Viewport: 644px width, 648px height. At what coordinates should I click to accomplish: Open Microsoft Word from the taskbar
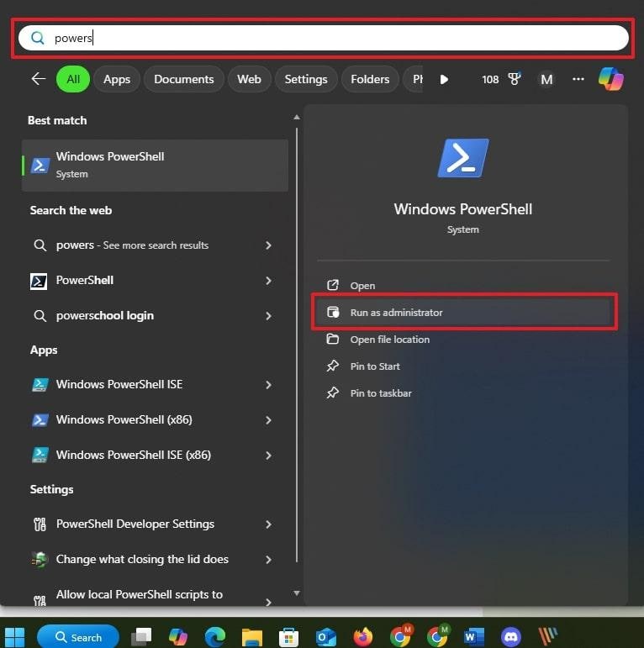coord(473,637)
